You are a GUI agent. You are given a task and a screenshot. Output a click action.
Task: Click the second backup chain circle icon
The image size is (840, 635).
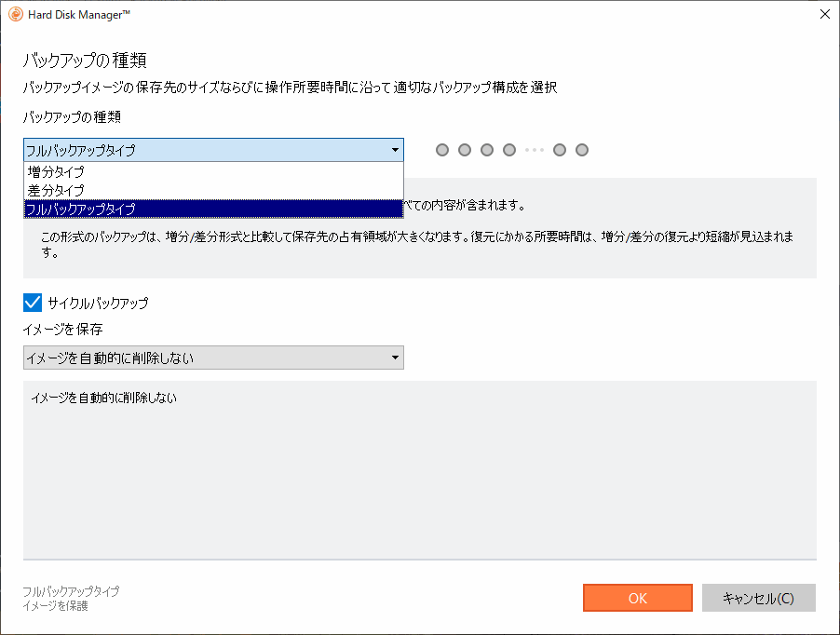(x=464, y=149)
